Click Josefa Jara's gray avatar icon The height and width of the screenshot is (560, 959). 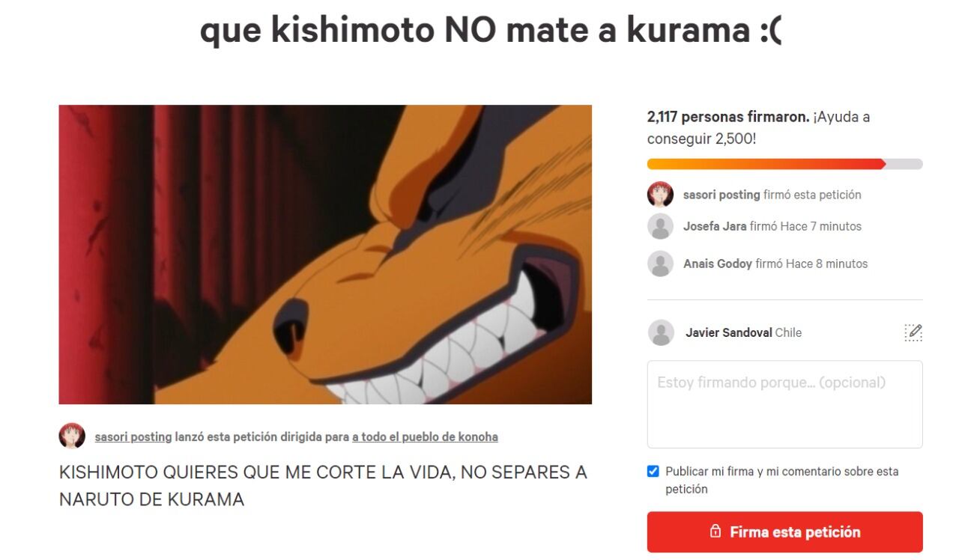pyautogui.click(x=660, y=226)
